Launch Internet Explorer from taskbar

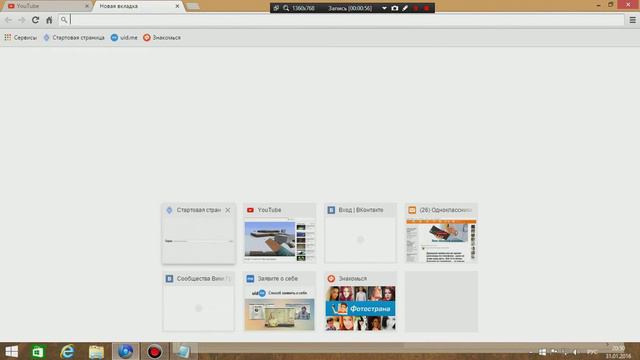click(67, 351)
